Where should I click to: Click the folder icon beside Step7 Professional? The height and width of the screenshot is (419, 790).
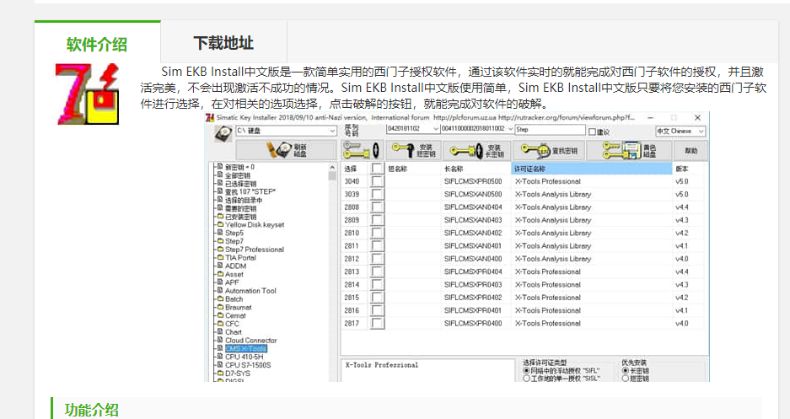[x=220, y=249]
